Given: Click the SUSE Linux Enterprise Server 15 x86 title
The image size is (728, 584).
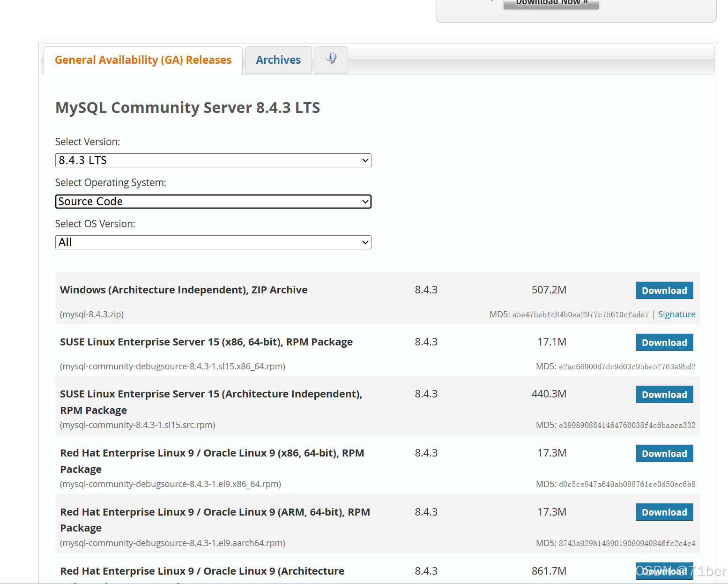Looking at the screenshot, I should [206, 342].
